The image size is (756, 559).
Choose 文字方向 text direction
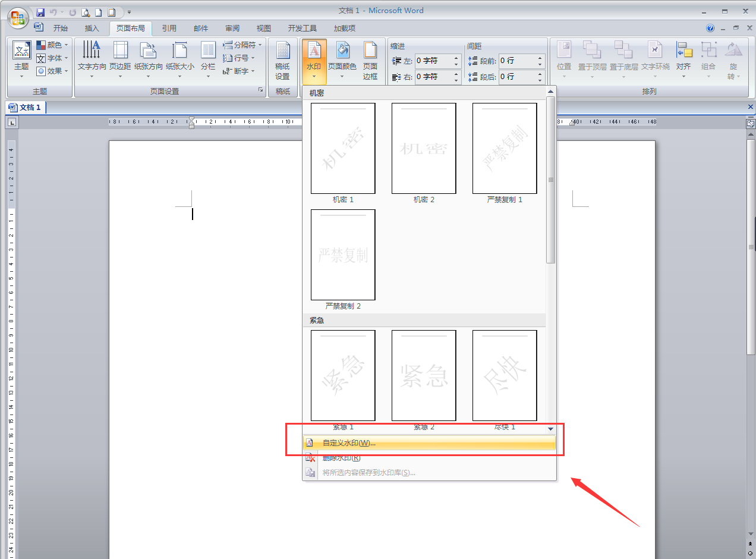92,60
